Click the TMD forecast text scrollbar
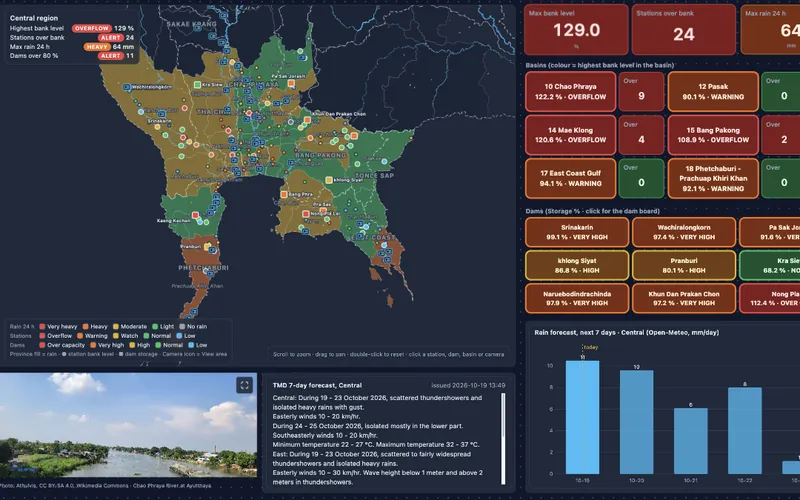This screenshot has width=800, height=500. [x=503, y=438]
